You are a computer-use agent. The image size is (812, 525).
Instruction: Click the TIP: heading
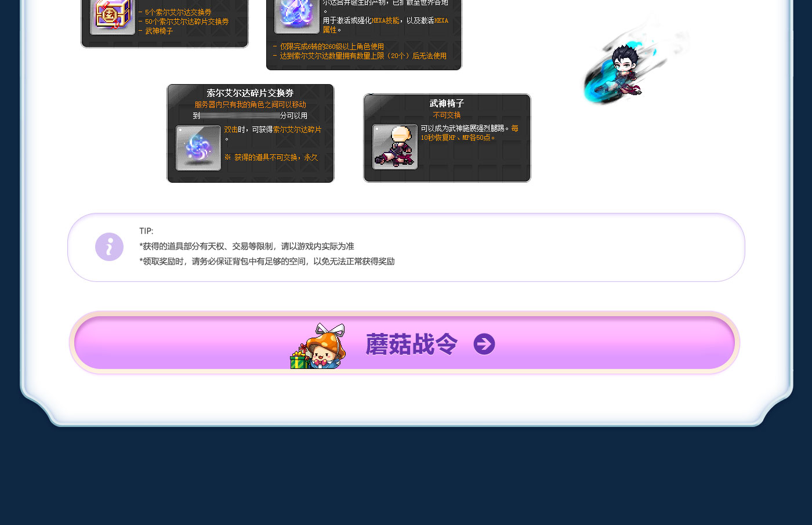pyautogui.click(x=146, y=231)
